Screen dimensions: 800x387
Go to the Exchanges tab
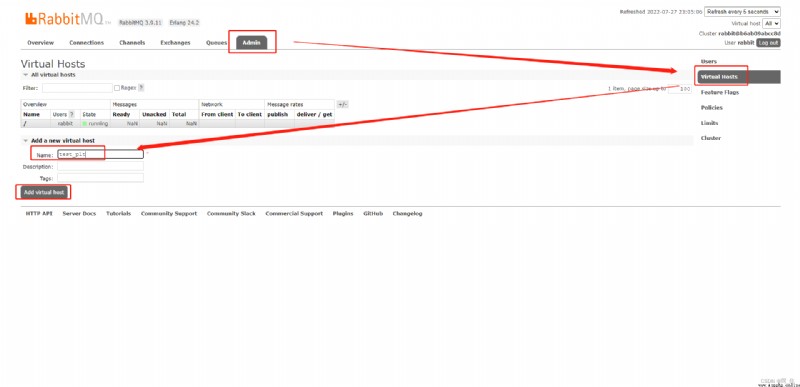pyautogui.click(x=175, y=43)
